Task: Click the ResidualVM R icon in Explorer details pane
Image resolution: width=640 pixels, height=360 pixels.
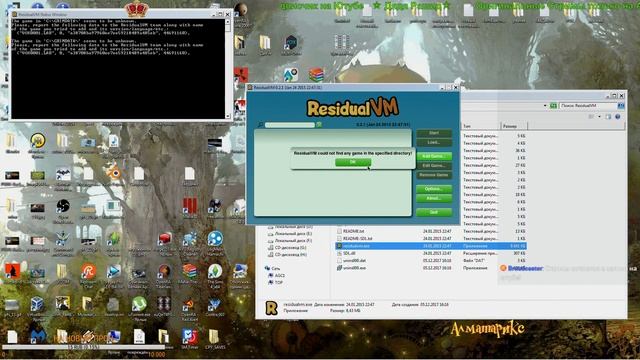Action: click(271, 308)
